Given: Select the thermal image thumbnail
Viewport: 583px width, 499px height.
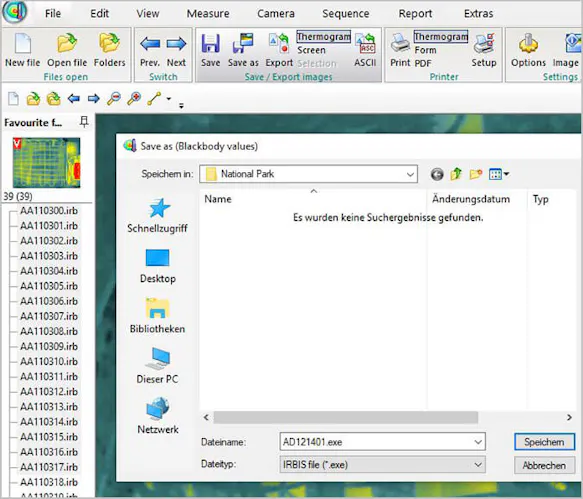Looking at the screenshot, I should tap(46, 162).
